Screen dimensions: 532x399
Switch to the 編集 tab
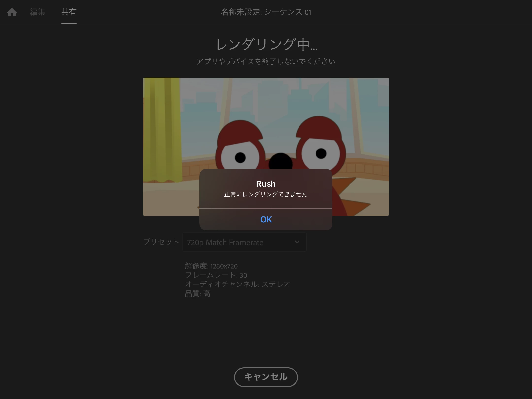coord(37,12)
